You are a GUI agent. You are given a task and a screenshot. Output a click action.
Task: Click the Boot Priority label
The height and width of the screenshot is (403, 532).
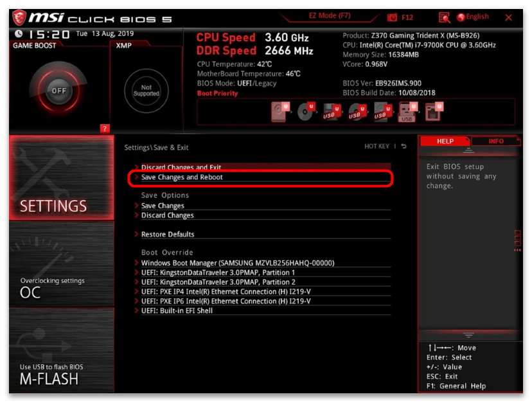(217, 93)
